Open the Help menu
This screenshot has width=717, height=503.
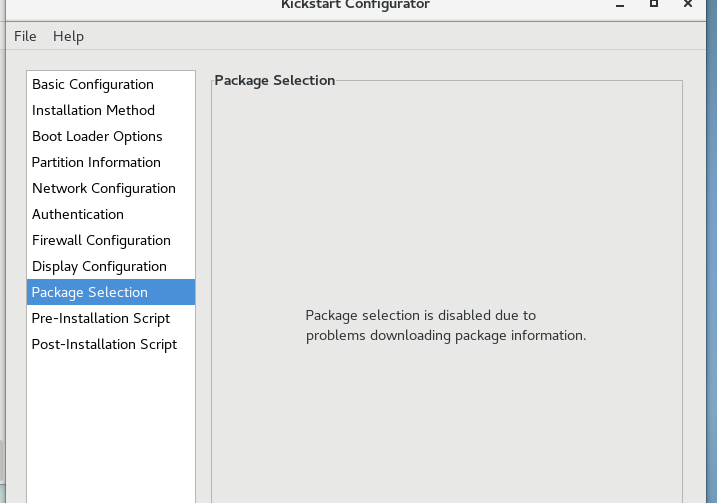68,36
